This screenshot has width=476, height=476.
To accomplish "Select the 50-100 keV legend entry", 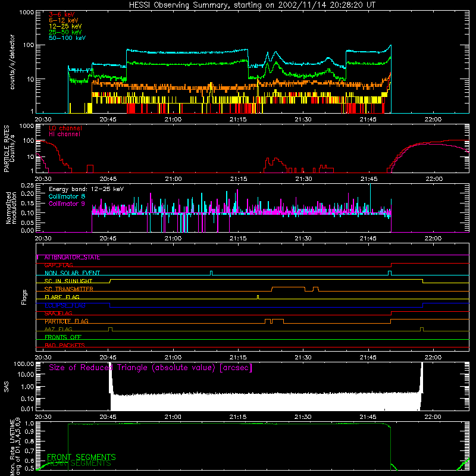I will pyautogui.click(x=67, y=38).
